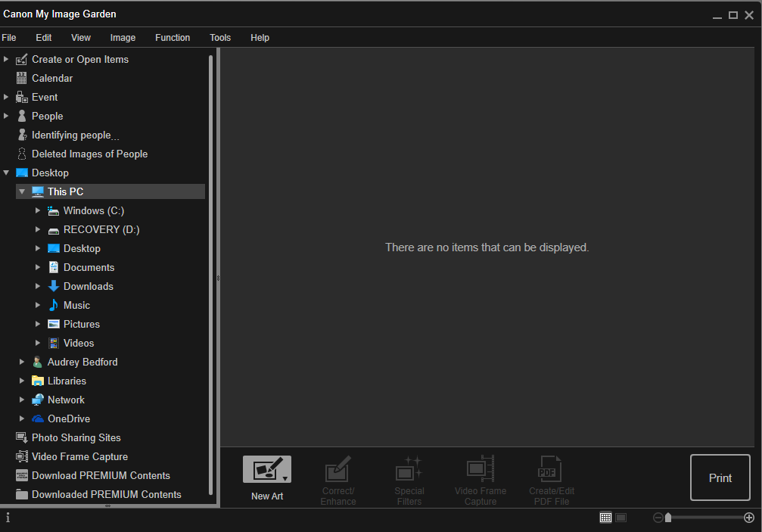Open the Function menu
762x532 pixels.
[173, 37]
